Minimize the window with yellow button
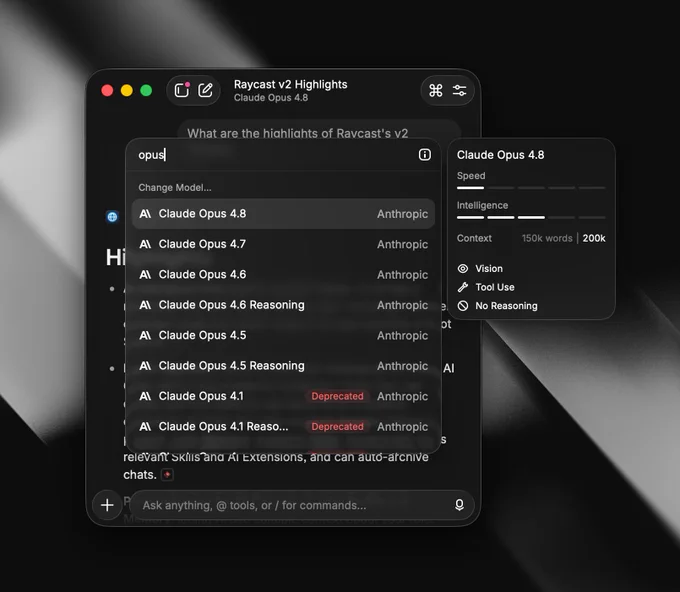680x592 pixels. (127, 90)
